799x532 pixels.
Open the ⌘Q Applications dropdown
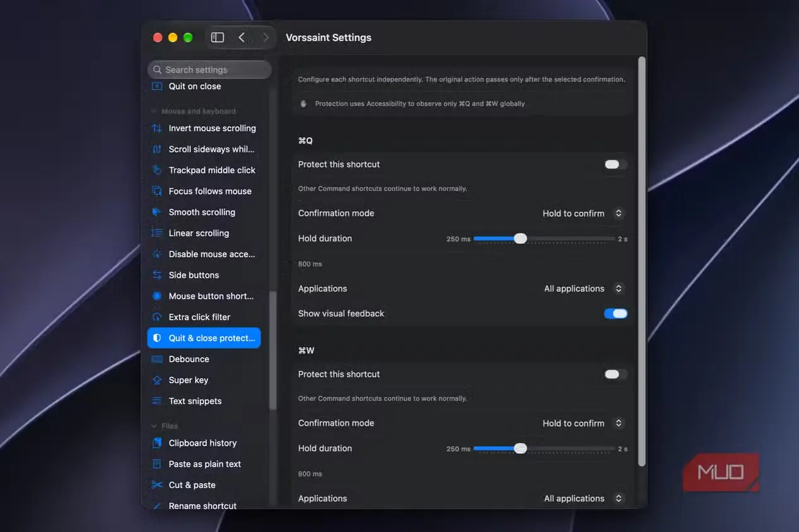click(x=583, y=289)
